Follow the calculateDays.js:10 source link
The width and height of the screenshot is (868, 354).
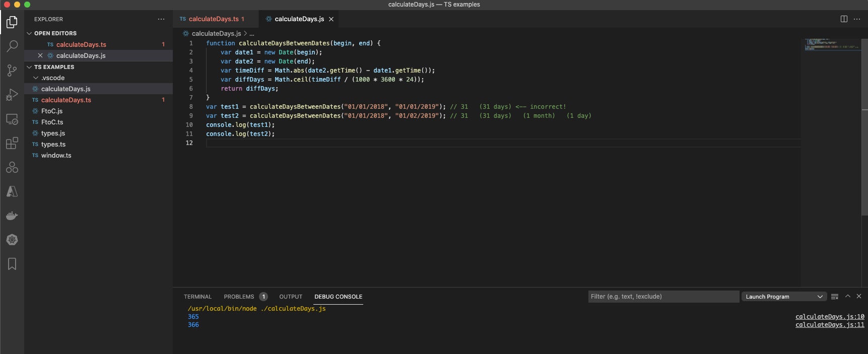830,317
